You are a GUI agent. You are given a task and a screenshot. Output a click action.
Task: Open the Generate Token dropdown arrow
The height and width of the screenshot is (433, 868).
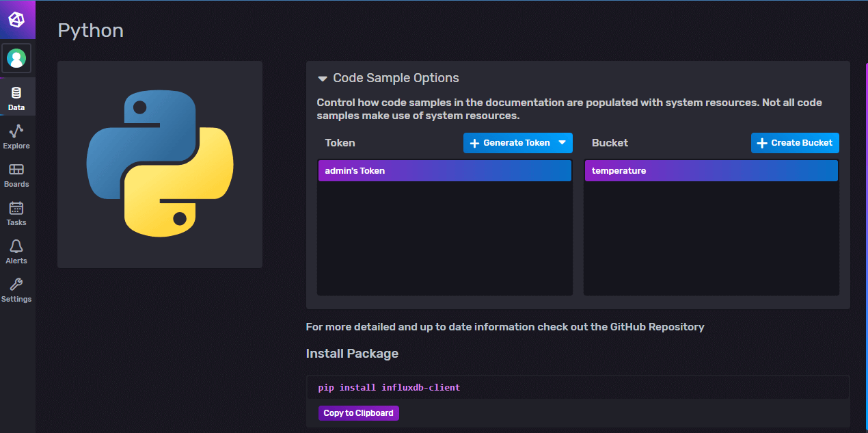562,142
